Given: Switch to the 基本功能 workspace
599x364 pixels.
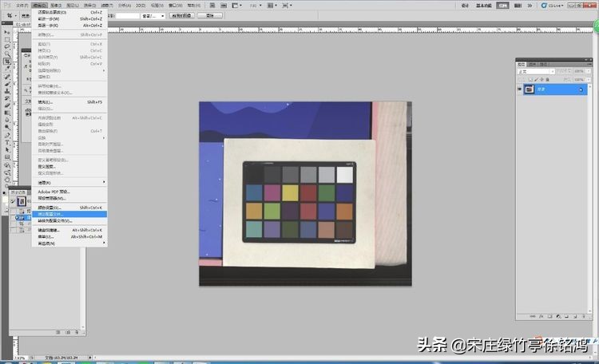Looking at the screenshot, I should (x=484, y=6).
